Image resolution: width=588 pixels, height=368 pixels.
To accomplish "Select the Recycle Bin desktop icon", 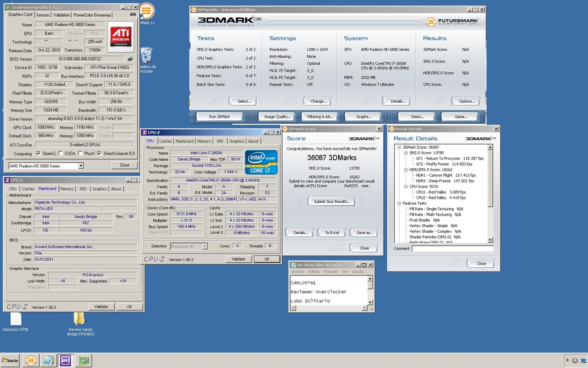I will [x=146, y=60].
